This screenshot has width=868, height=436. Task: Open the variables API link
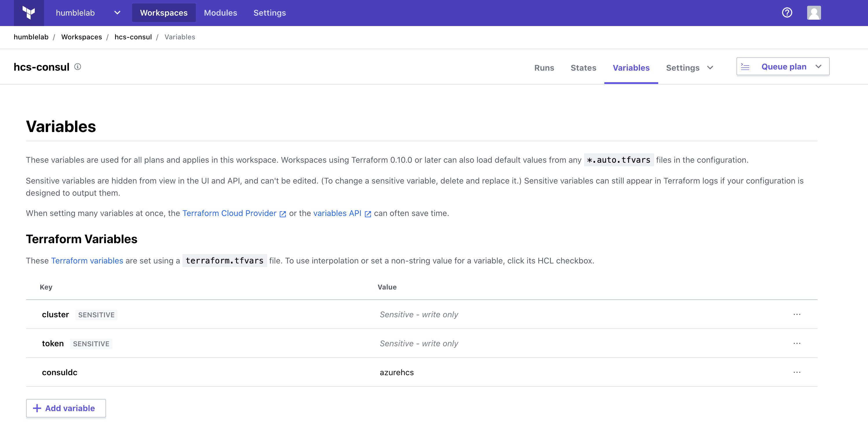337,213
